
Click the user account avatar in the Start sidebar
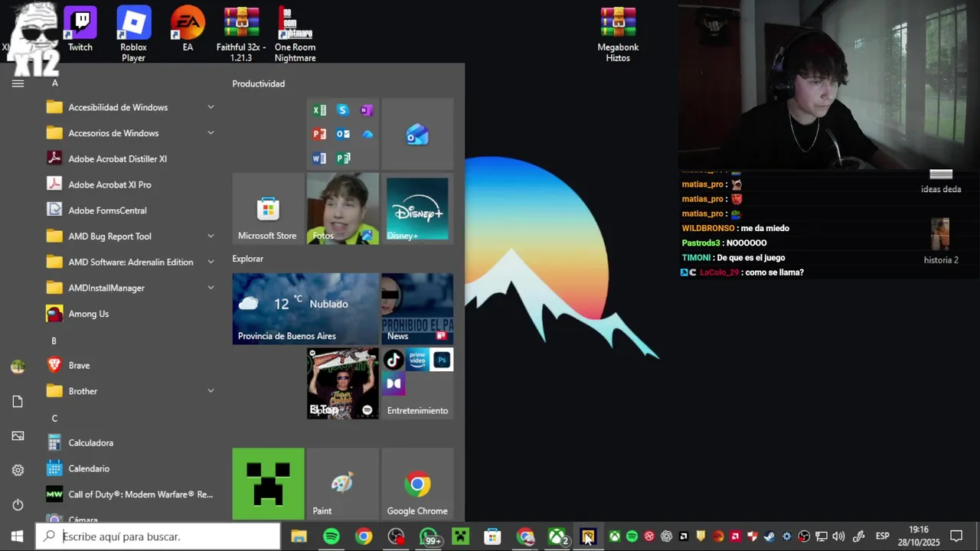(x=18, y=367)
